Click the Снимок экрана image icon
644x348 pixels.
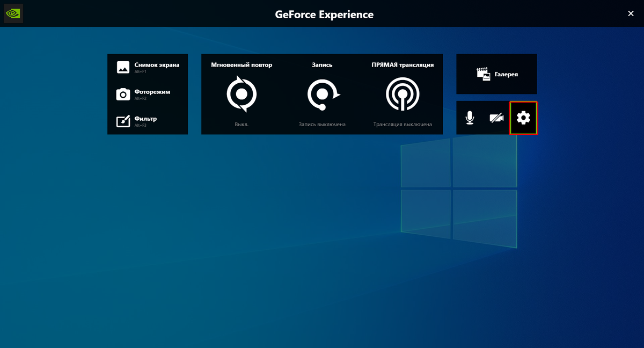point(122,67)
